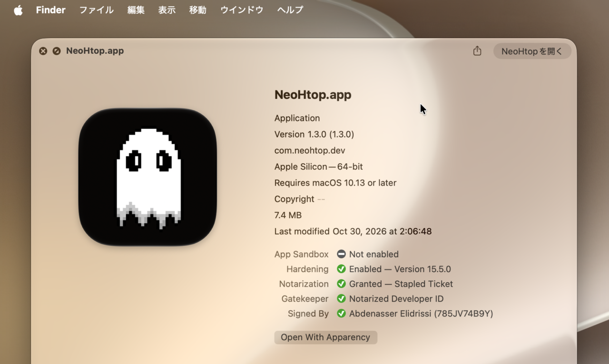This screenshot has width=609, height=364.
Task: Open the ウインドウ menu
Action: [x=242, y=10]
